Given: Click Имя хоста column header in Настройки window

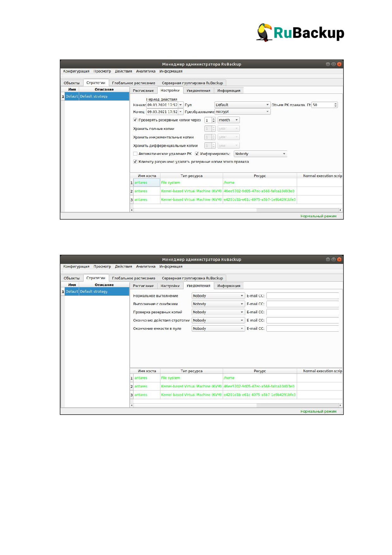Looking at the screenshot, I should 147,176.
